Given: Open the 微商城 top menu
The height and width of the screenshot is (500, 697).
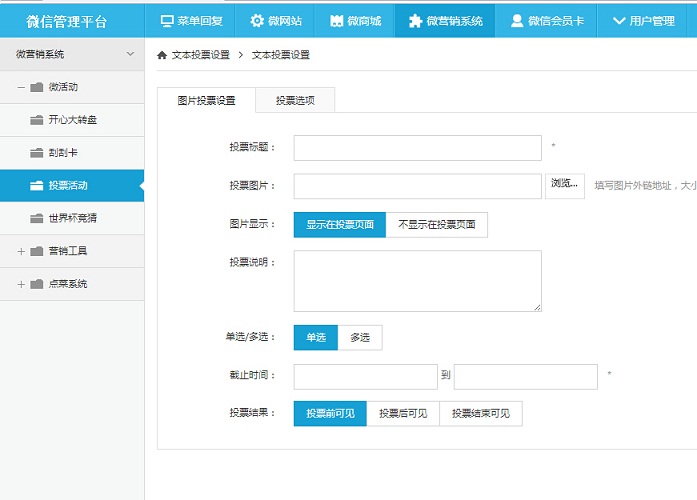Looking at the screenshot, I should 355,21.
